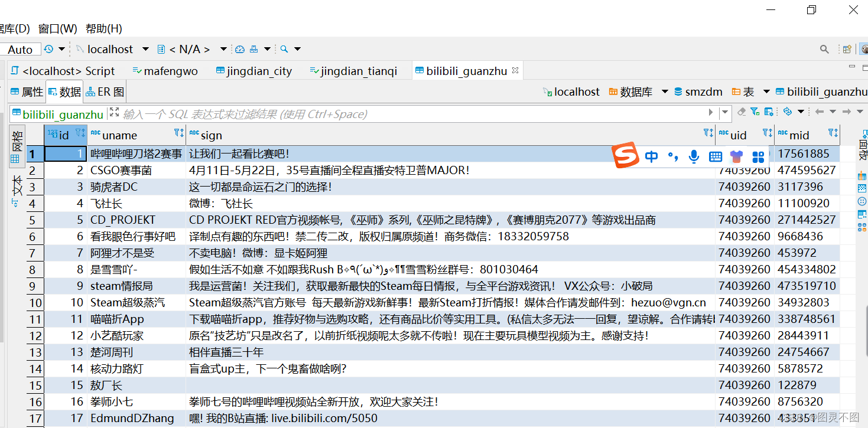Open the filter history dropdown arrow
The height and width of the screenshot is (428, 868).
pyautogui.click(x=726, y=112)
